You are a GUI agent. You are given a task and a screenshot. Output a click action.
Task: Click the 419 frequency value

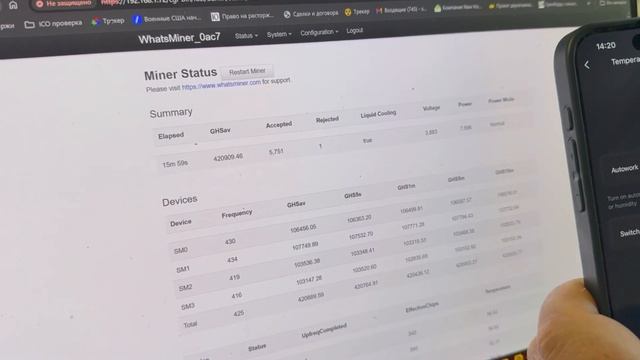234,278
